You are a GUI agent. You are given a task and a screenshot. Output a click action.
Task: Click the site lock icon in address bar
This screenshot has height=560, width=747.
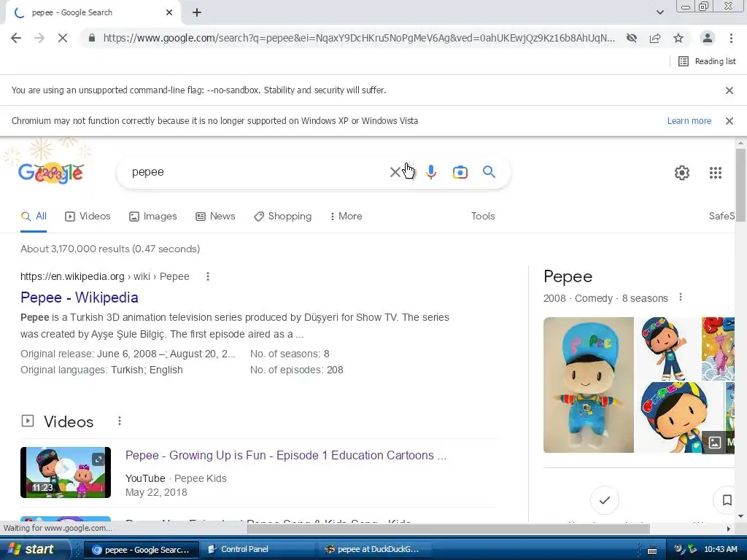coord(92,38)
